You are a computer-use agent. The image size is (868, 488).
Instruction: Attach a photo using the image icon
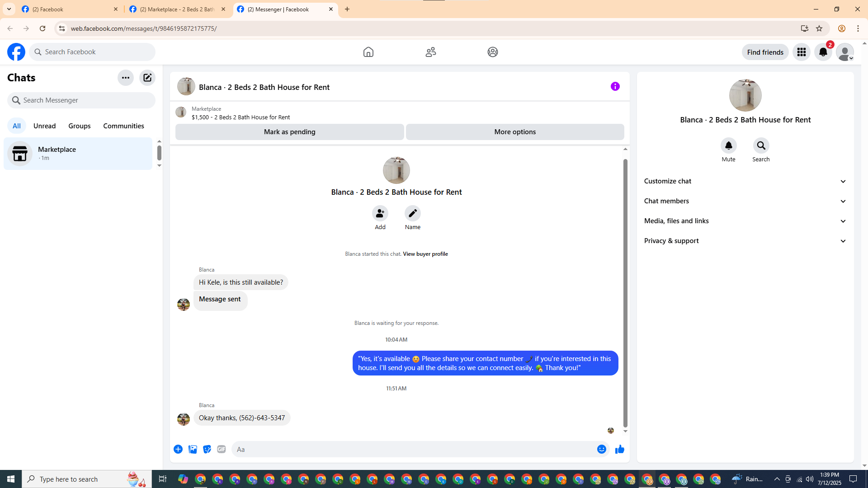point(193,449)
